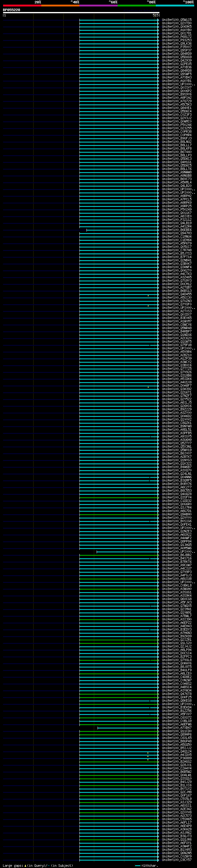Image resolution: width=197 pixels, height=868 pixels.
Task: Click hit label UniRef100_P35007
Action: pyautogui.click(x=177, y=47)
